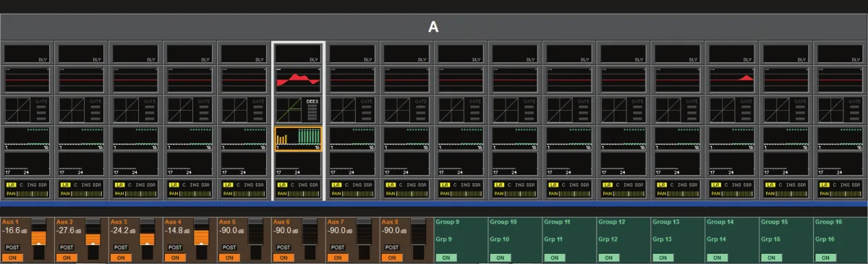
Task: Open the sends 17-24 box in the white-outlined channel
Action: point(299,164)
